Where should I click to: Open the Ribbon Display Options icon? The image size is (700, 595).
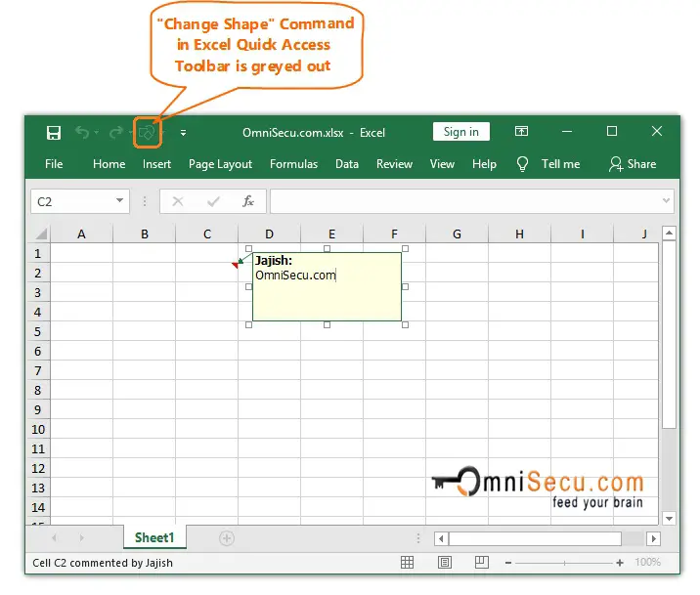521,131
